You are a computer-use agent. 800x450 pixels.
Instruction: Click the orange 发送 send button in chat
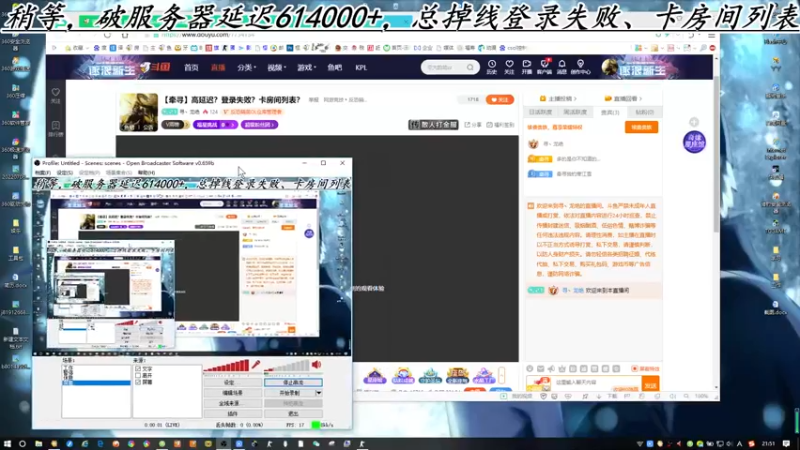pyautogui.click(x=650, y=385)
